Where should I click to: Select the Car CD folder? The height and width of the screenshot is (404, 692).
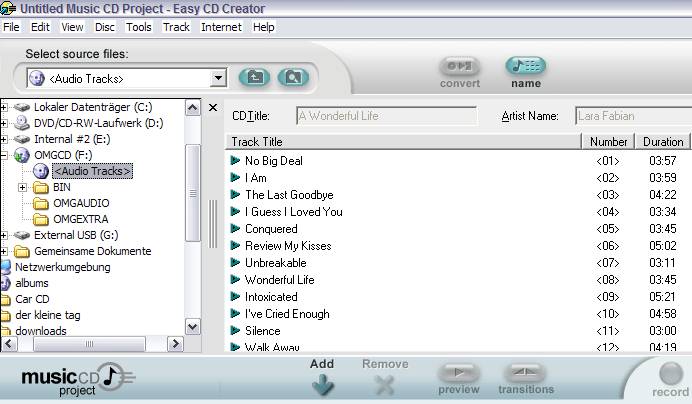(32, 299)
